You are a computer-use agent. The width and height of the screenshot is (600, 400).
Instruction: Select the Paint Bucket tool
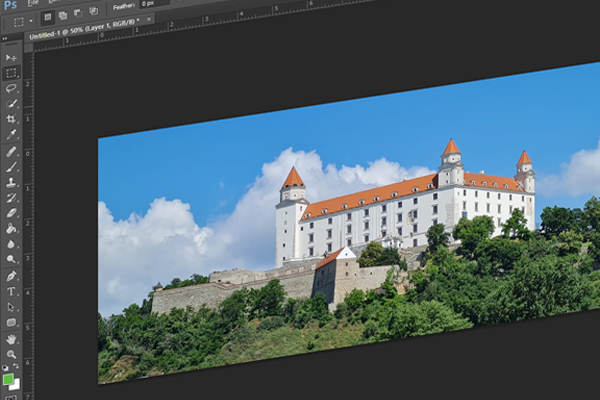[x=11, y=229]
